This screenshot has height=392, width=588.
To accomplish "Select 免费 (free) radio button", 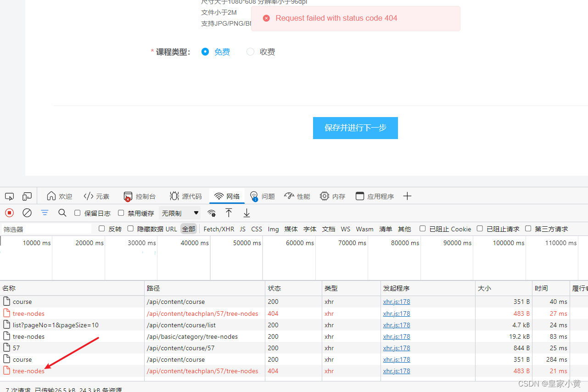I will coord(205,52).
